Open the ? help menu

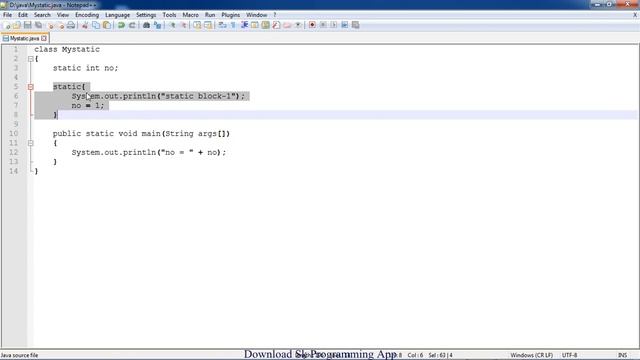click(x=275, y=15)
